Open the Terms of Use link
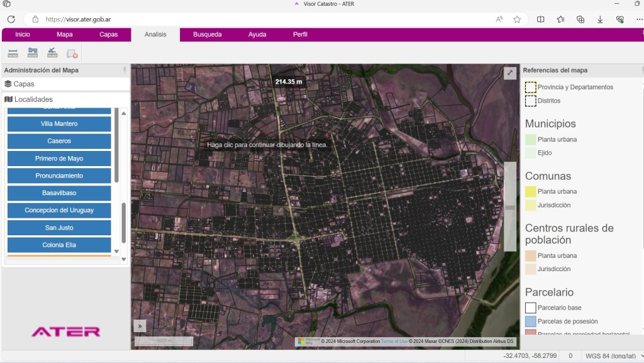 click(394, 341)
